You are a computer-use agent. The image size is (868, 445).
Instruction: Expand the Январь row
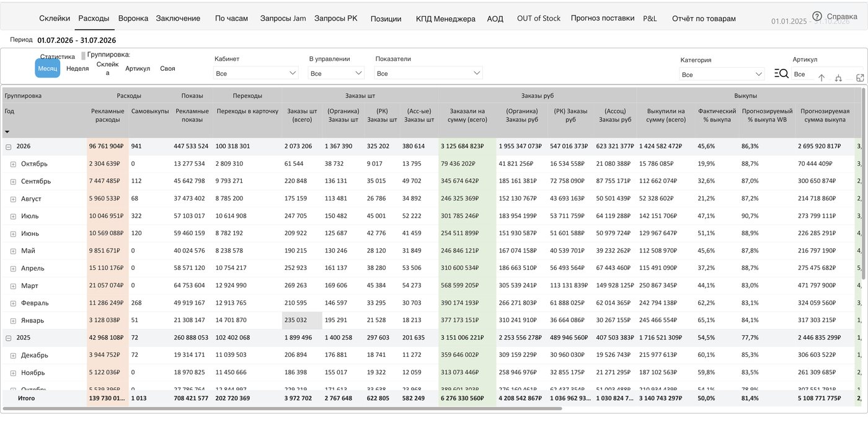pos(13,321)
